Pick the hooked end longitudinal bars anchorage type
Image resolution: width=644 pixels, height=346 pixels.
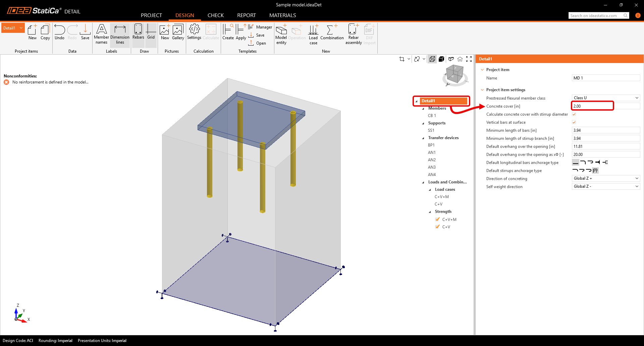(x=583, y=162)
